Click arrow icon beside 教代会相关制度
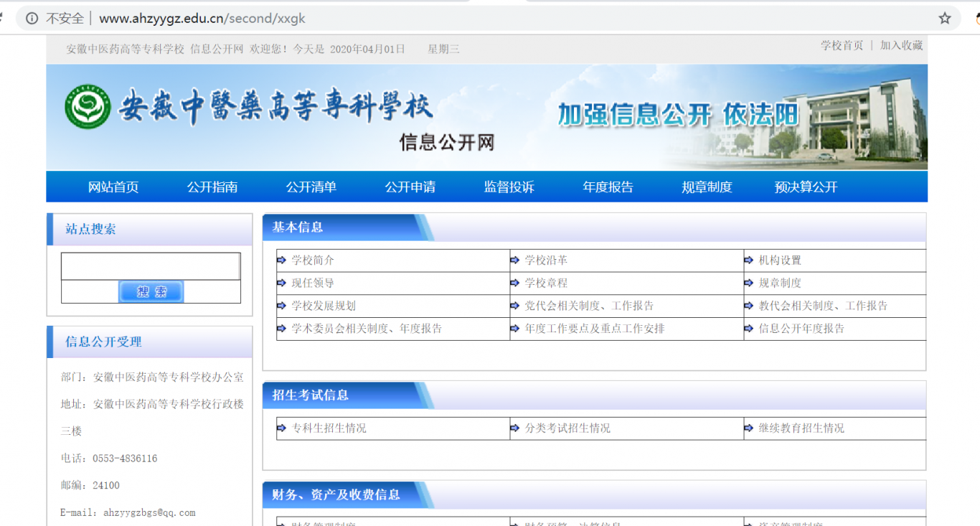The image size is (980, 526). 749,306
